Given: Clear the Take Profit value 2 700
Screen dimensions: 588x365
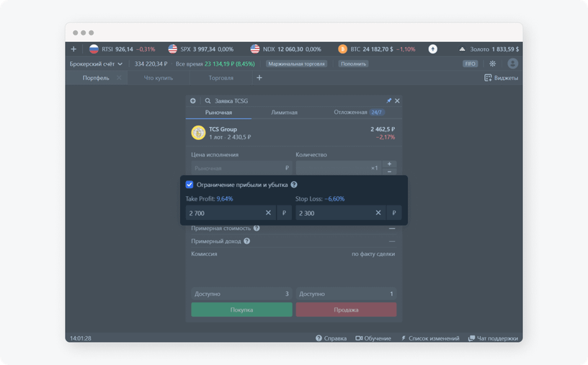Looking at the screenshot, I should click(268, 213).
